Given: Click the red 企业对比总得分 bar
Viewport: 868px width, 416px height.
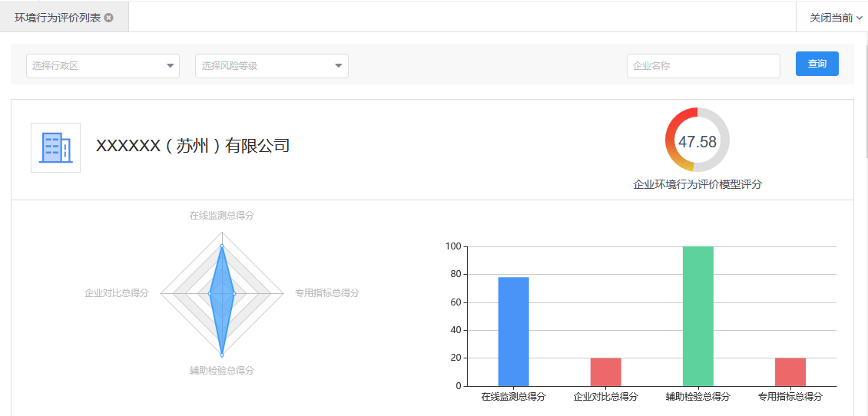Looking at the screenshot, I should 605,371.
